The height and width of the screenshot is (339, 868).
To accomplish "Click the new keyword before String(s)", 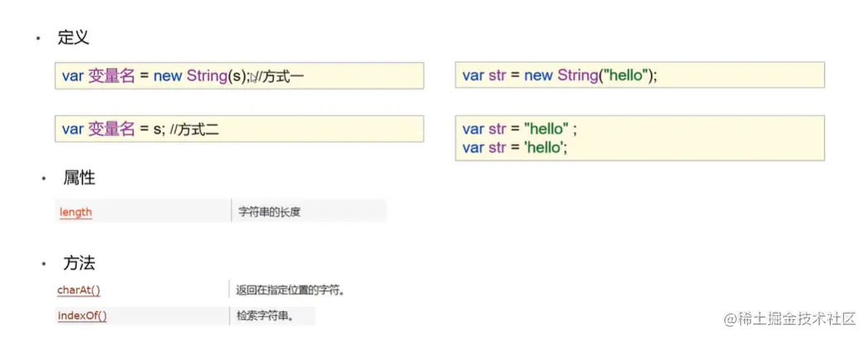I will point(168,76).
